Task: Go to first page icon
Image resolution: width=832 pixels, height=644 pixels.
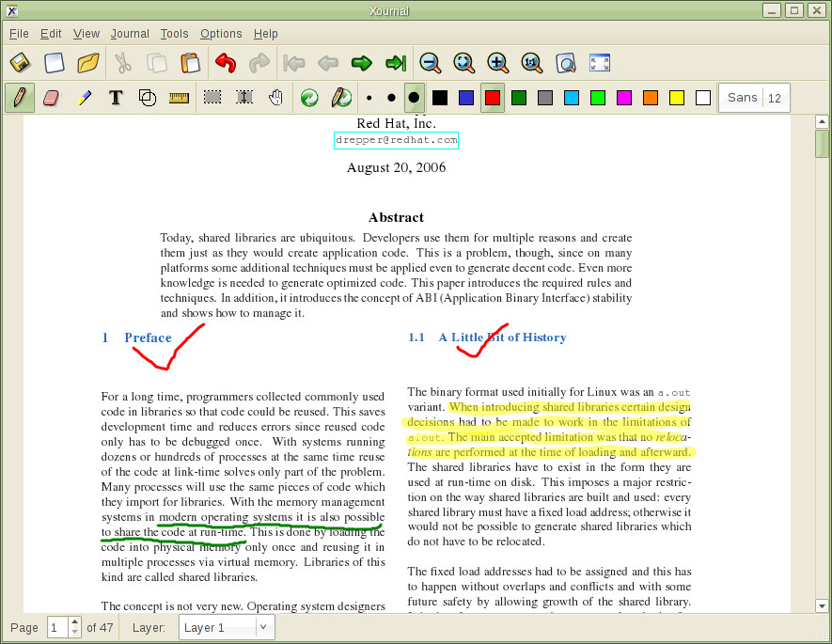Action: [294, 63]
